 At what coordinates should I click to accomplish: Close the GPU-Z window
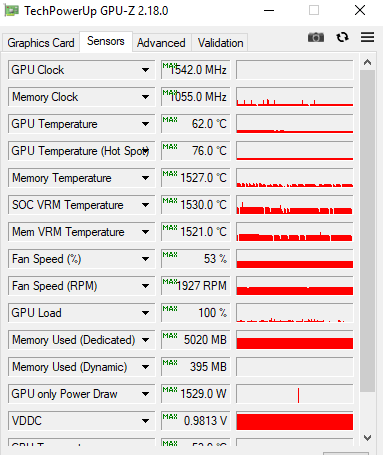360,11
